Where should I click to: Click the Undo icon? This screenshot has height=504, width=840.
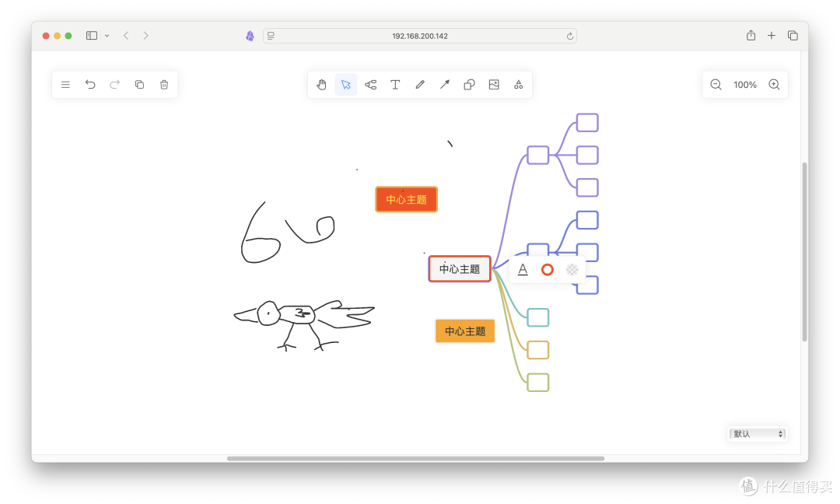pyautogui.click(x=90, y=84)
